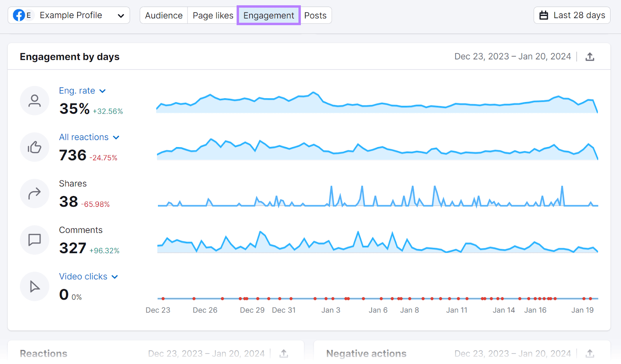Click the export icon in Negative actions panel

click(x=590, y=354)
